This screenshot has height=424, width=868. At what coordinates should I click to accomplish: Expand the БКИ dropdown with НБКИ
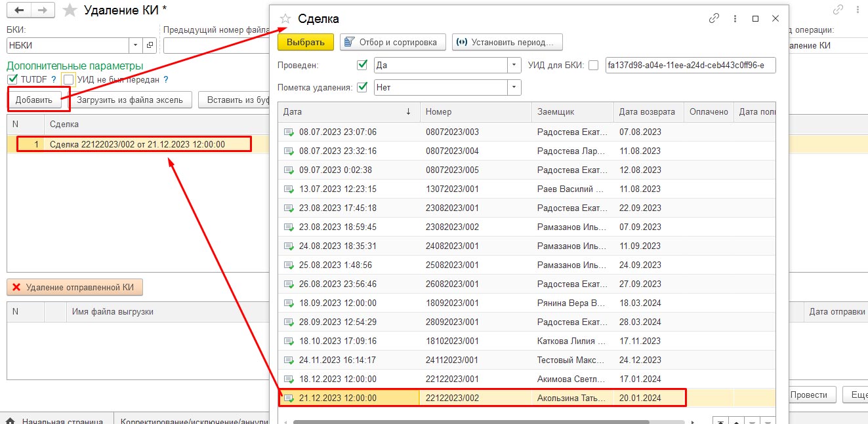[136, 45]
